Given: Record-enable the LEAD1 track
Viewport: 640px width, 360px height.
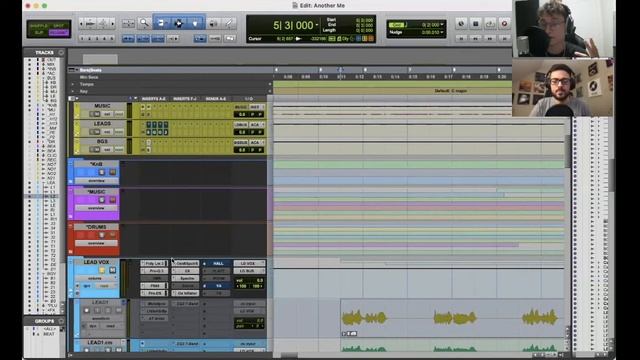Looking at the screenshot, I should (x=87, y=311).
